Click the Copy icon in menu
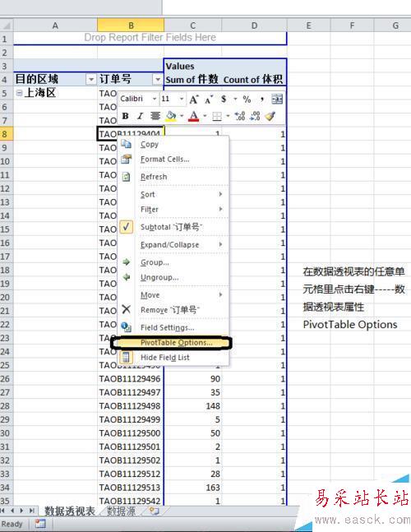 [x=126, y=144]
